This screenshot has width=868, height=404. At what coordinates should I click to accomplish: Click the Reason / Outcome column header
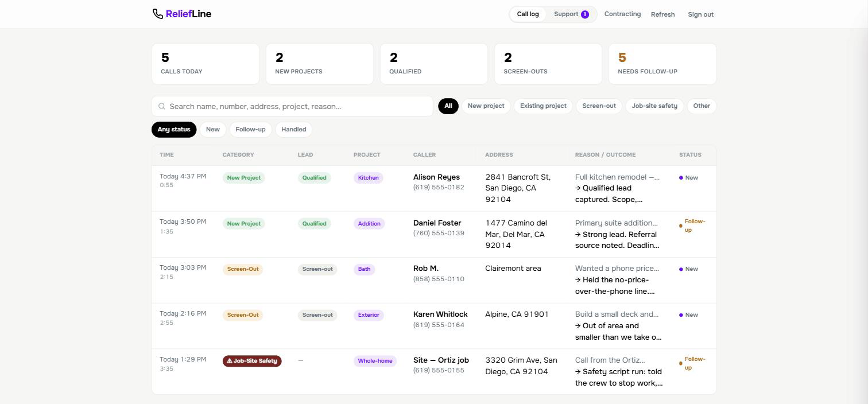[x=605, y=155]
